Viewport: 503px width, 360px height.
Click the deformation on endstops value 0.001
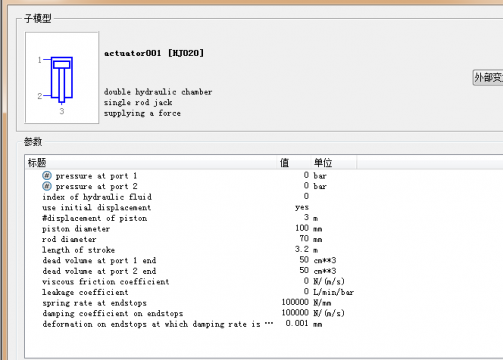(x=297, y=323)
